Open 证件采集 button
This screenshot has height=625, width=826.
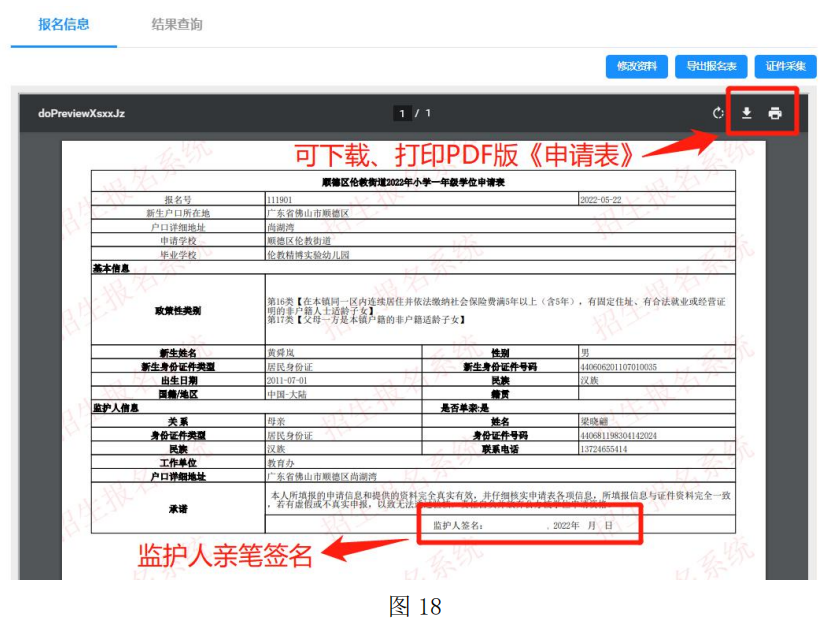(x=785, y=66)
